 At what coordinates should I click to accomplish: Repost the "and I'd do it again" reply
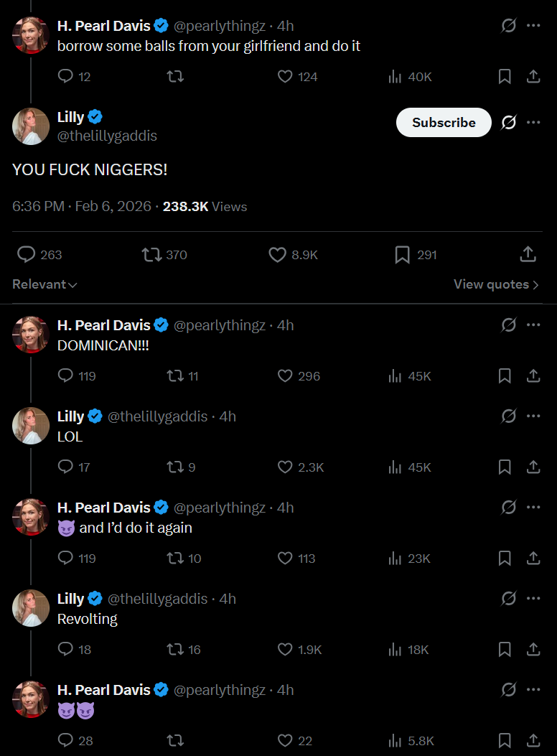point(175,558)
